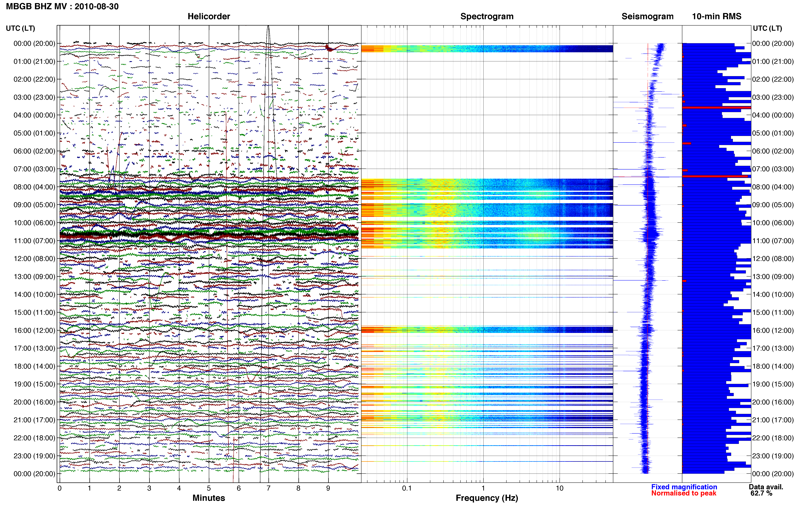812x508 pixels.
Task: Click the 7 tick on the Minutes axis
Action: pyautogui.click(x=269, y=488)
